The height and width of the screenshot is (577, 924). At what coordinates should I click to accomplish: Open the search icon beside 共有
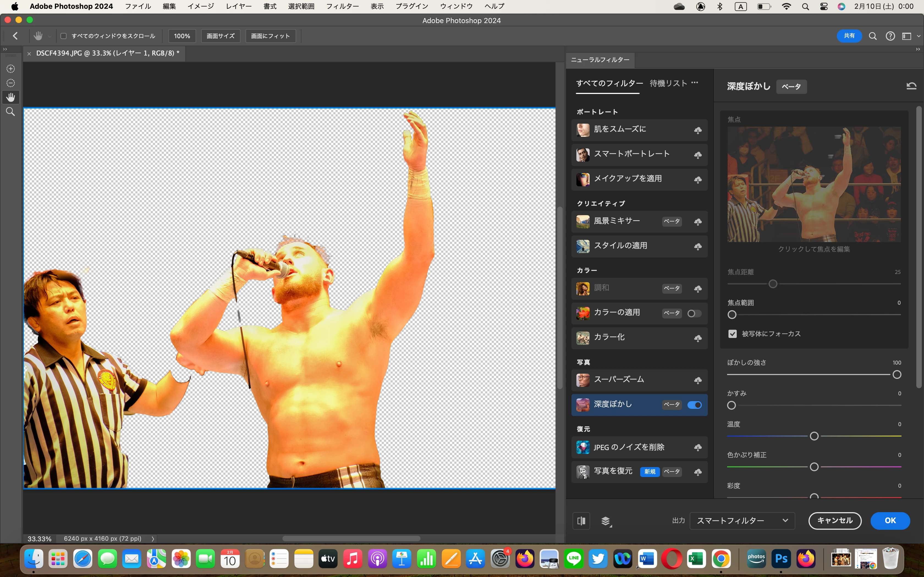tap(873, 36)
